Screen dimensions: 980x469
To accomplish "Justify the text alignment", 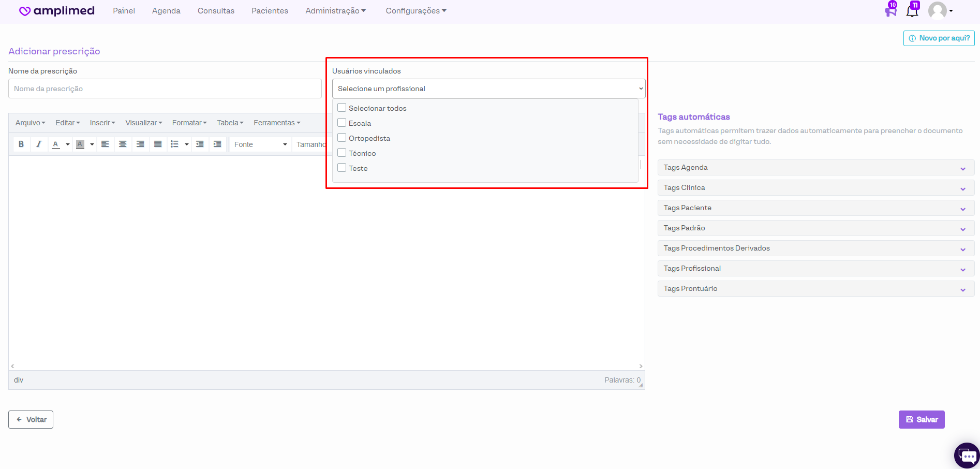I will 158,144.
